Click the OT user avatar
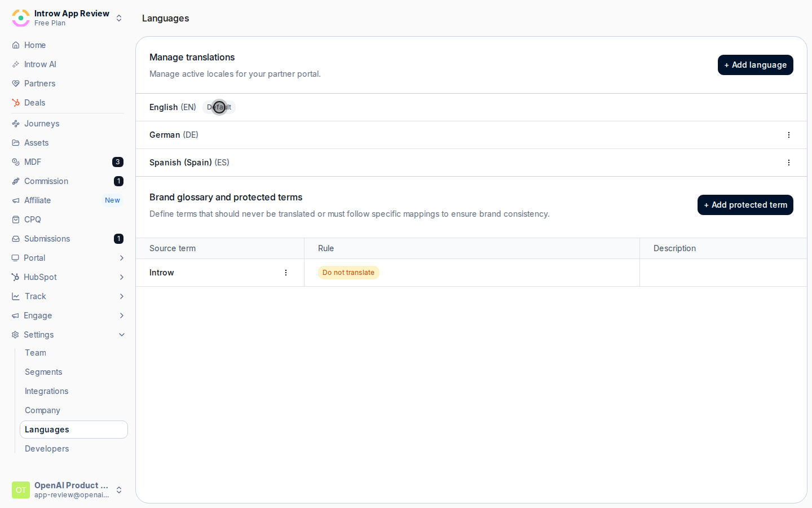The height and width of the screenshot is (508, 812). click(21, 490)
